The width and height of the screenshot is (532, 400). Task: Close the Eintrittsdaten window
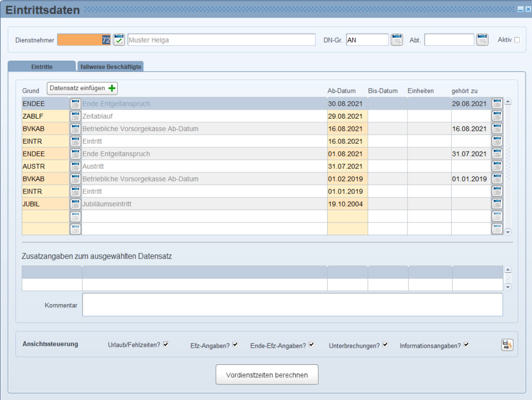pyautogui.click(x=528, y=10)
